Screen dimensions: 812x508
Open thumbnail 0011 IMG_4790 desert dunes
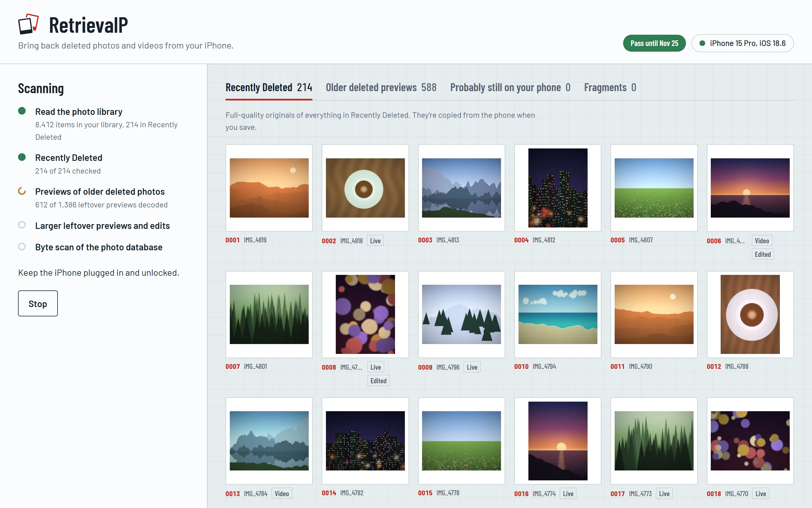(654, 314)
